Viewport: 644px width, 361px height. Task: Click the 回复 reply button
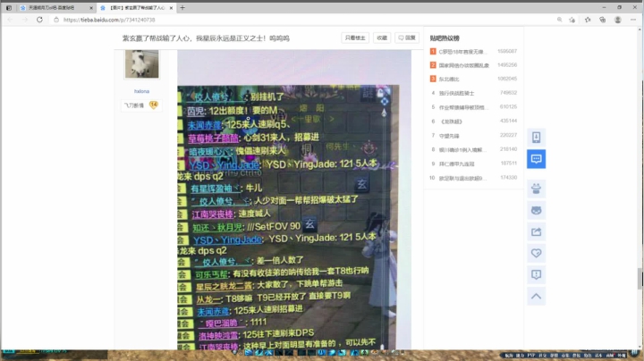click(x=407, y=38)
